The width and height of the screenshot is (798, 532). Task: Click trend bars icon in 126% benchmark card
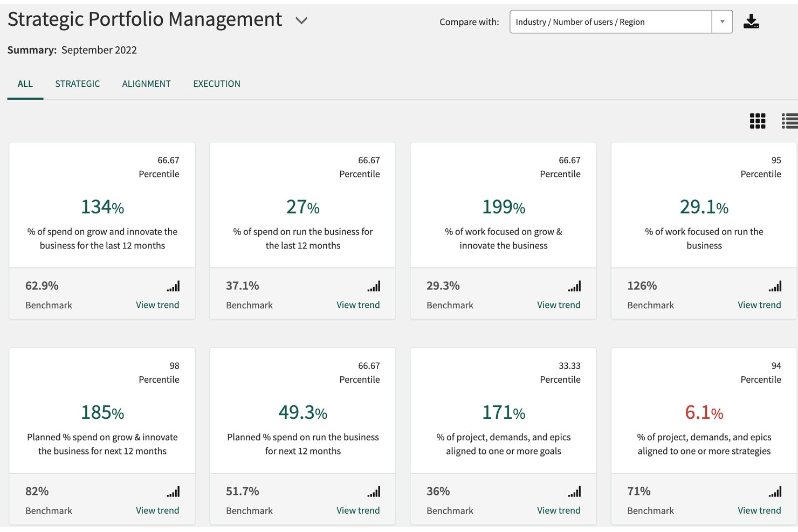coord(775,286)
